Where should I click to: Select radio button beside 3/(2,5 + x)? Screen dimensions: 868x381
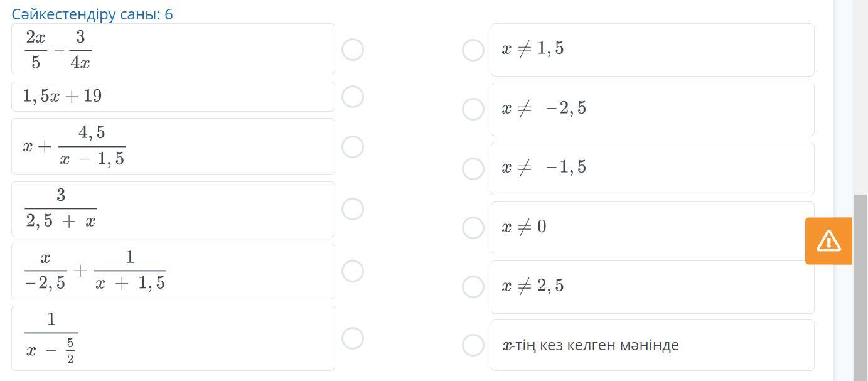pyautogui.click(x=353, y=209)
